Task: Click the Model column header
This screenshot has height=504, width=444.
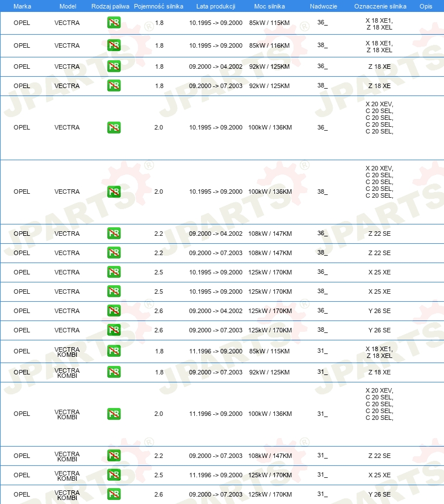Action: 68,6
